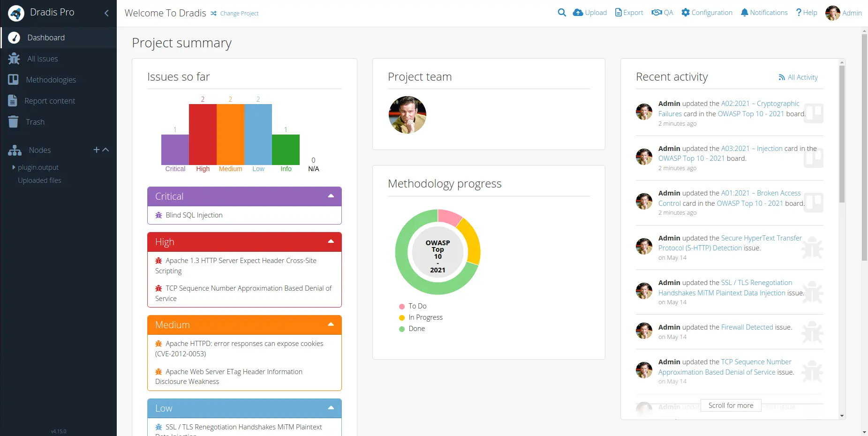Viewport: 868px width, 436px height.
Task: Click the Critical purple chart bar
Action: (x=175, y=150)
